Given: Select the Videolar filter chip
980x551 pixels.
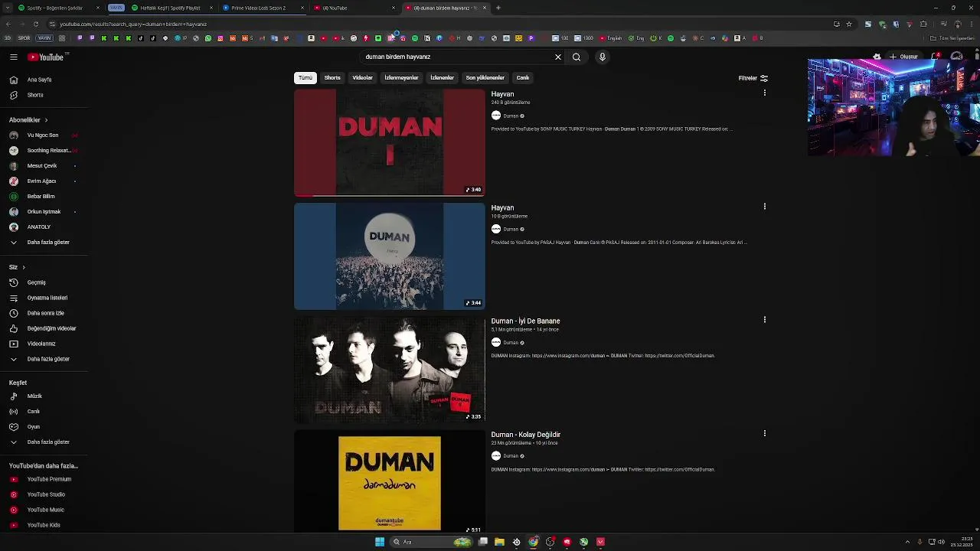Looking at the screenshot, I should (363, 78).
